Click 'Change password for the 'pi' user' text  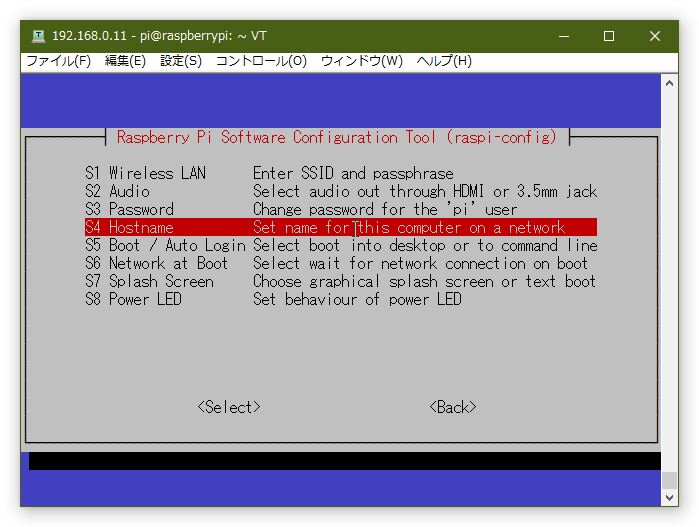385,209
